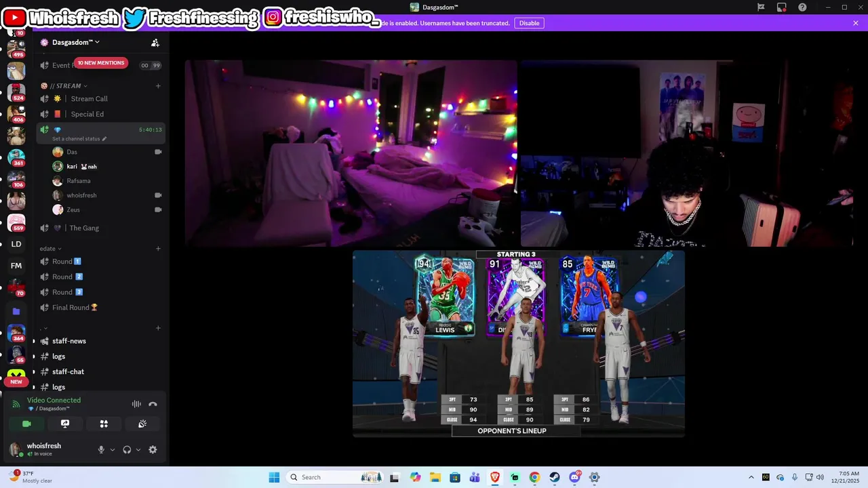Click the red NEW unreads pill
This screenshot has width=868, height=488.
[16, 382]
